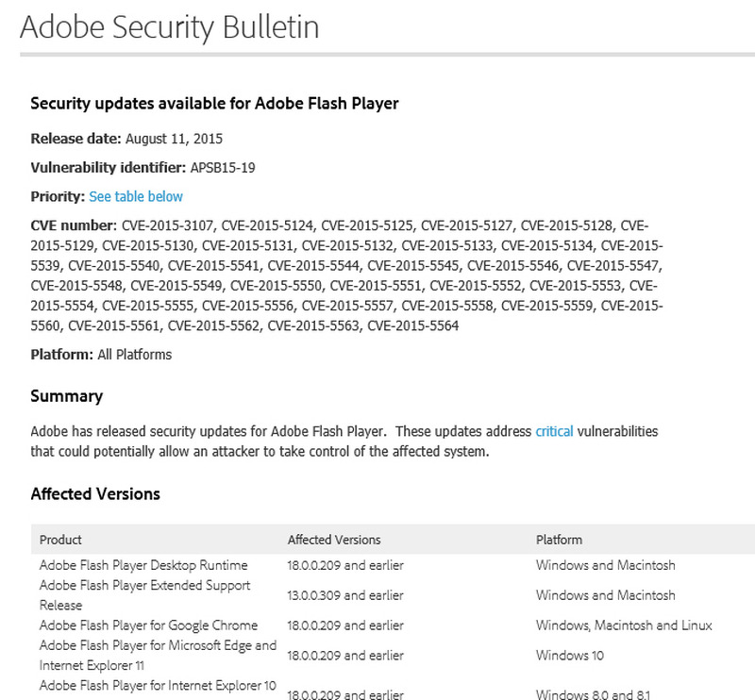The image size is (755, 700).
Task: Follow the "See table below" priority link
Action: click(136, 196)
